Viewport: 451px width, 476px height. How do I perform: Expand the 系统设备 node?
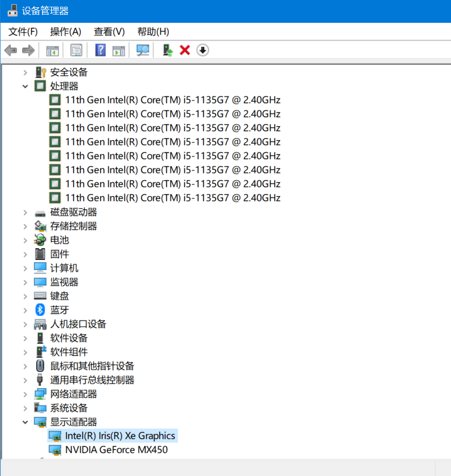(x=25, y=408)
